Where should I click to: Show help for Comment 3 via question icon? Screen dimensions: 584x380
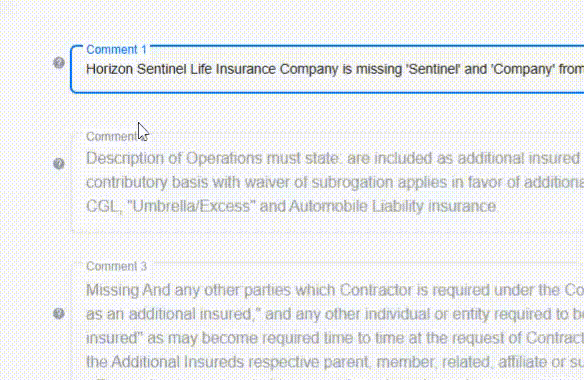(59, 314)
